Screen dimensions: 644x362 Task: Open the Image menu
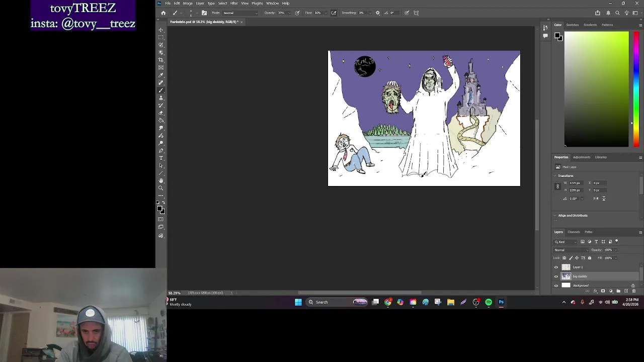click(x=188, y=4)
